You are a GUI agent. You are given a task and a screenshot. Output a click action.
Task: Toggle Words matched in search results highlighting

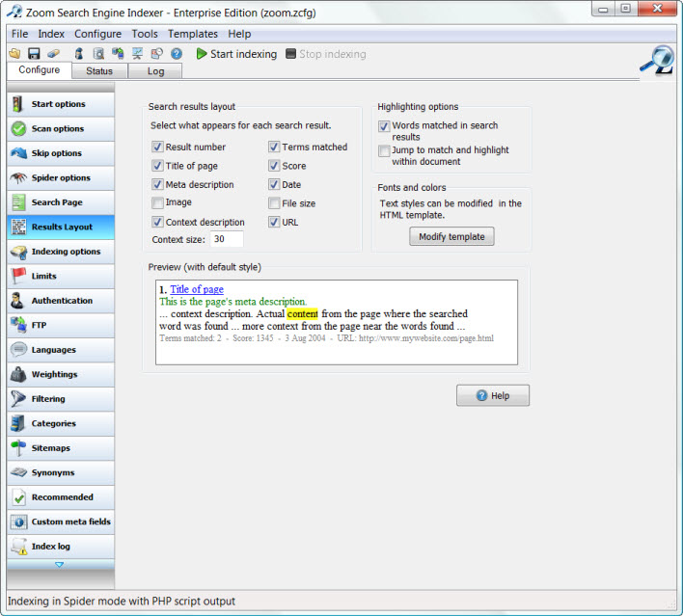(384, 126)
